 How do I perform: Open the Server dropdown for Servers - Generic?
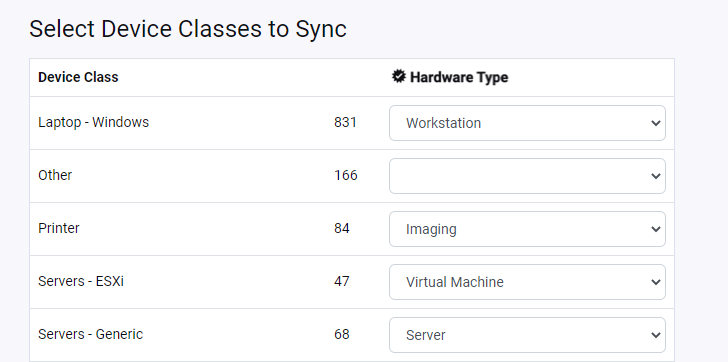click(x=527, y=335)
